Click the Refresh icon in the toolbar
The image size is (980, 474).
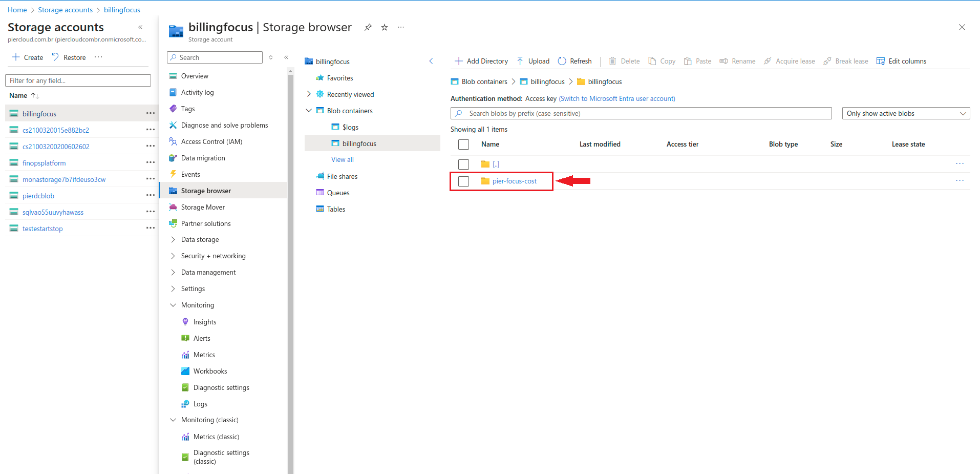562,61
